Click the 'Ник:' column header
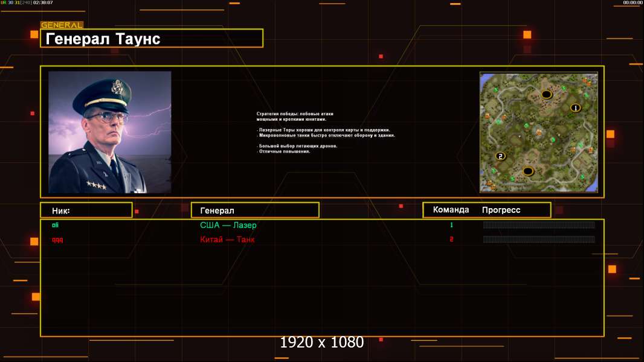644x362 pixels. [86, 211]
